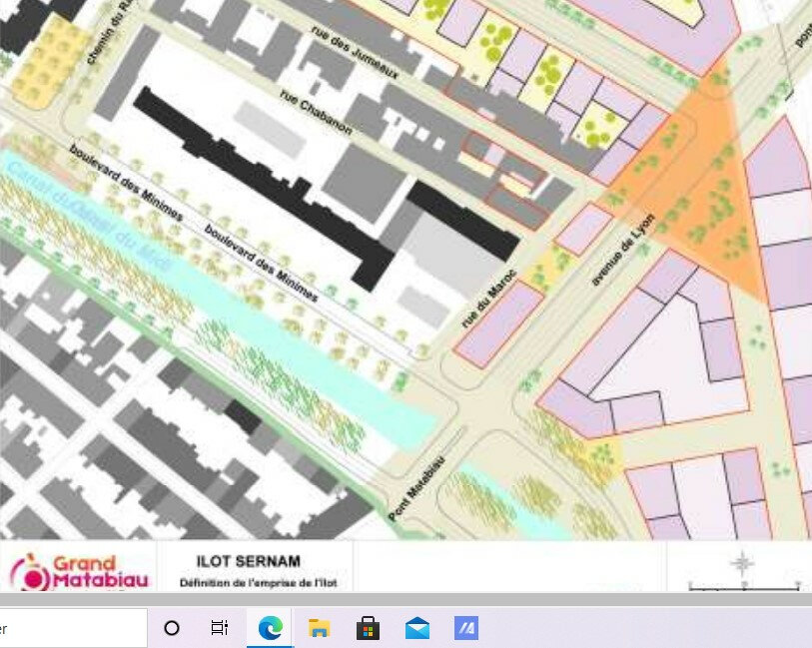The width and height of the screenshot is (812, 648).
Task: Click the Cortana circle icon
Action: pos(172,628)
